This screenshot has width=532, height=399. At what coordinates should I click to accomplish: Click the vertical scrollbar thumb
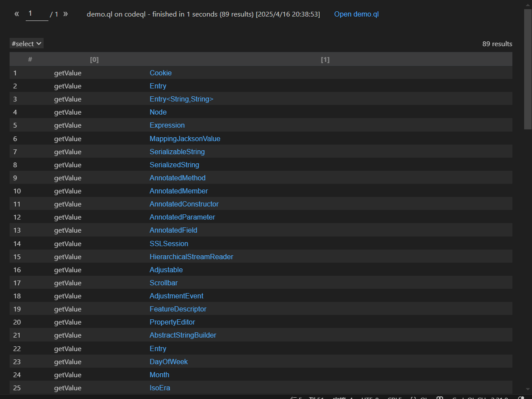(528, 70)
